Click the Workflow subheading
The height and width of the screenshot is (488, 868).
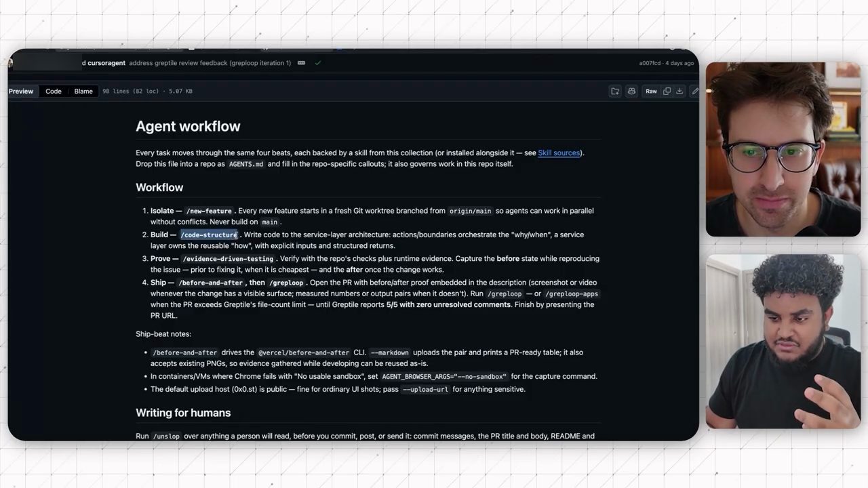159,187
